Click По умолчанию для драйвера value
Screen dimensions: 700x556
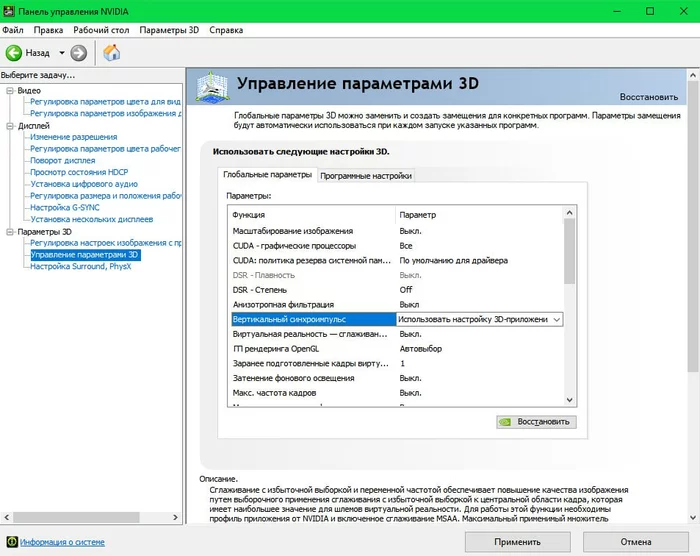point(454,260)
